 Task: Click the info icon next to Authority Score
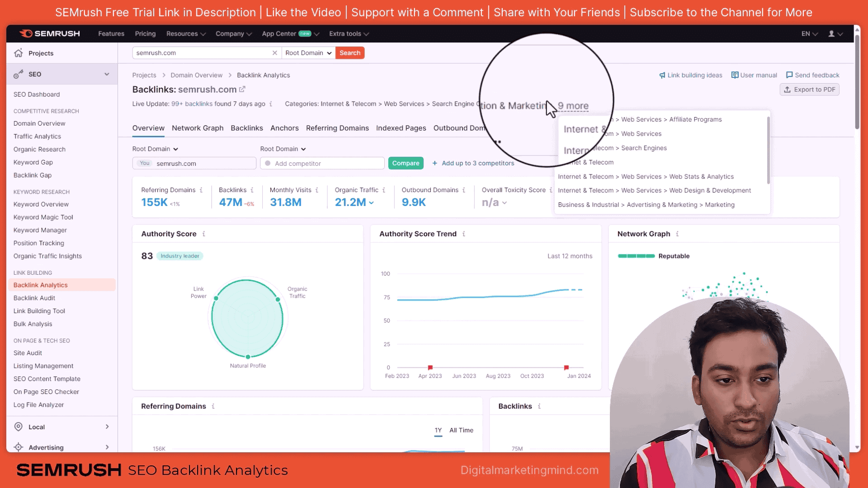(x=204, y=234)
